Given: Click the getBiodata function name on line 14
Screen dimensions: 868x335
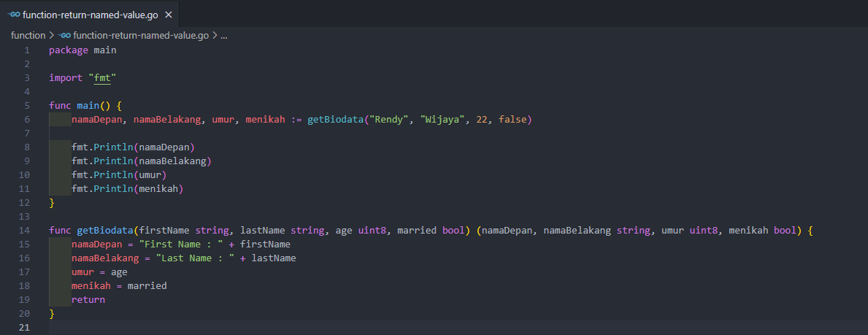Looking at the screenshot, I should [x=105, y=231].
